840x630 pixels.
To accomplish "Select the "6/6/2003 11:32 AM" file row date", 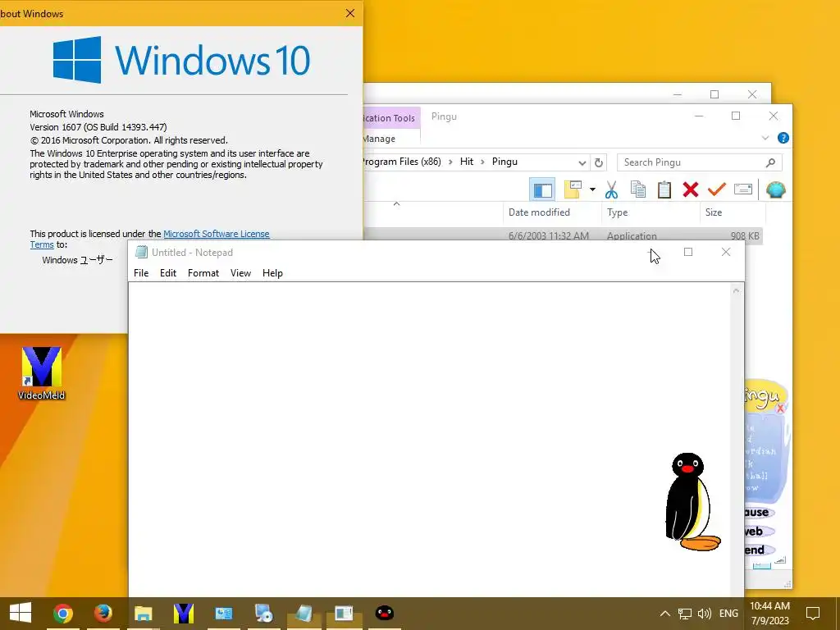I will (549, 235).
